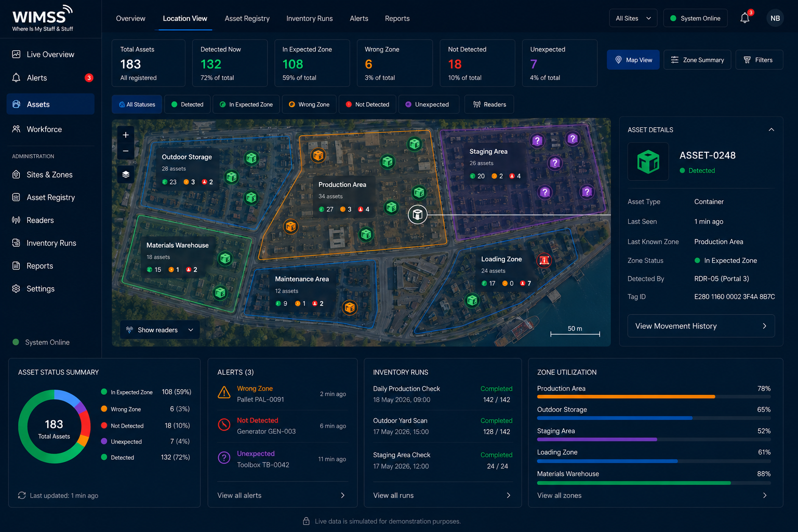Expand the Show readers dropdown
798x532 pixels.
(160, 330)
